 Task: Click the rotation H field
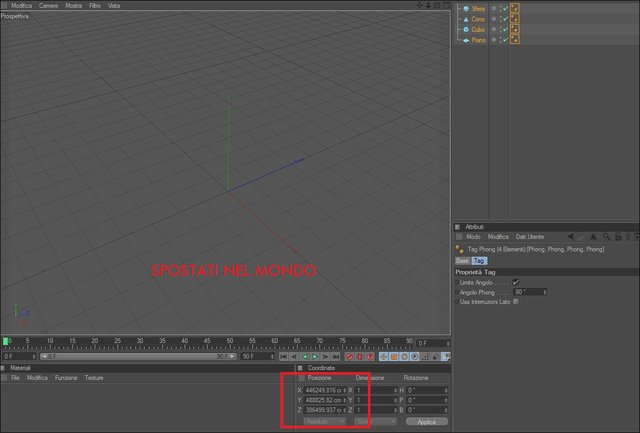click(x=427, y=391)
